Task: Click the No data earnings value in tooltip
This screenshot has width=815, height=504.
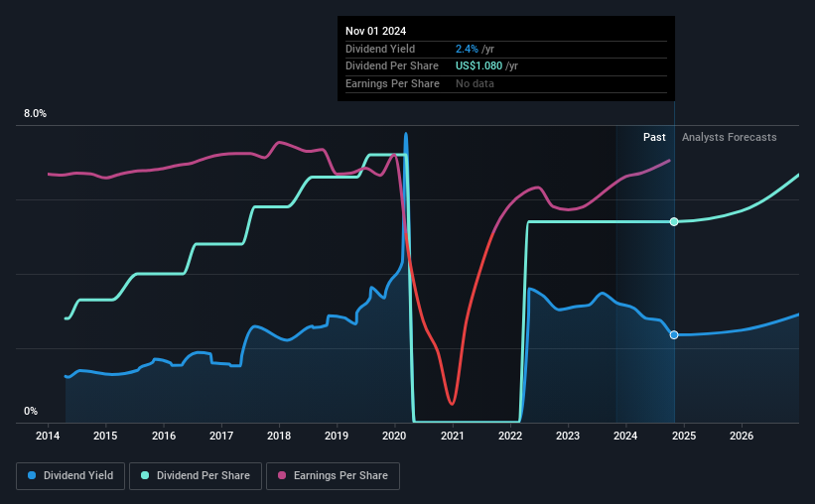Action: 475,83
